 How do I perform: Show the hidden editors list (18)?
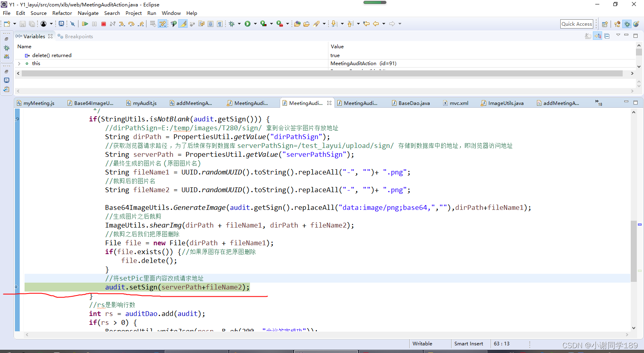pyautogui.click(x=599, y=103)
